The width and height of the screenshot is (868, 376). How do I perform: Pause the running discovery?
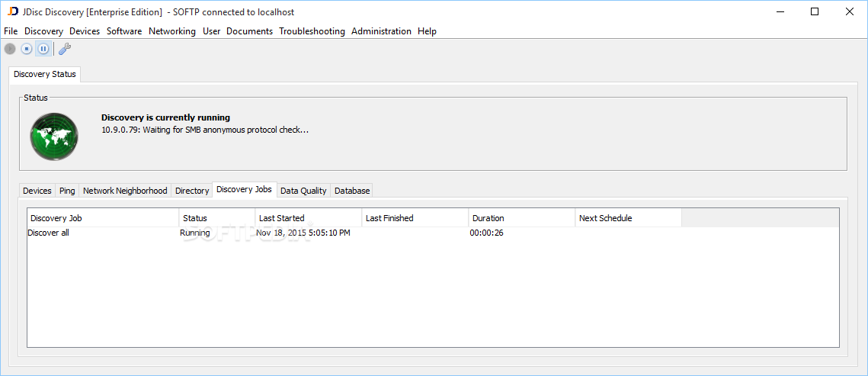43,49
